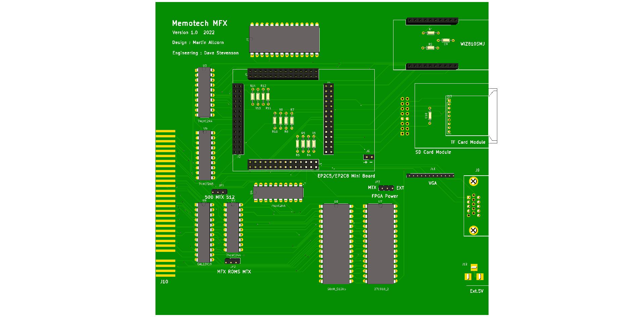Click "Design : Martin Allcorn" silkscreen text
This screenshot has height=317, width=644.
198,43
